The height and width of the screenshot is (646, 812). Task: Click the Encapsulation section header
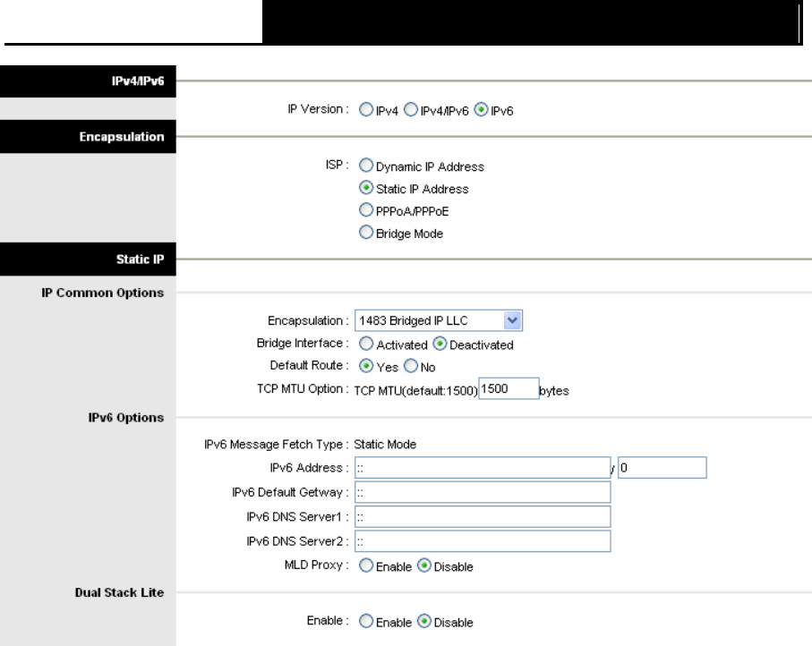[x=88, y=137]
